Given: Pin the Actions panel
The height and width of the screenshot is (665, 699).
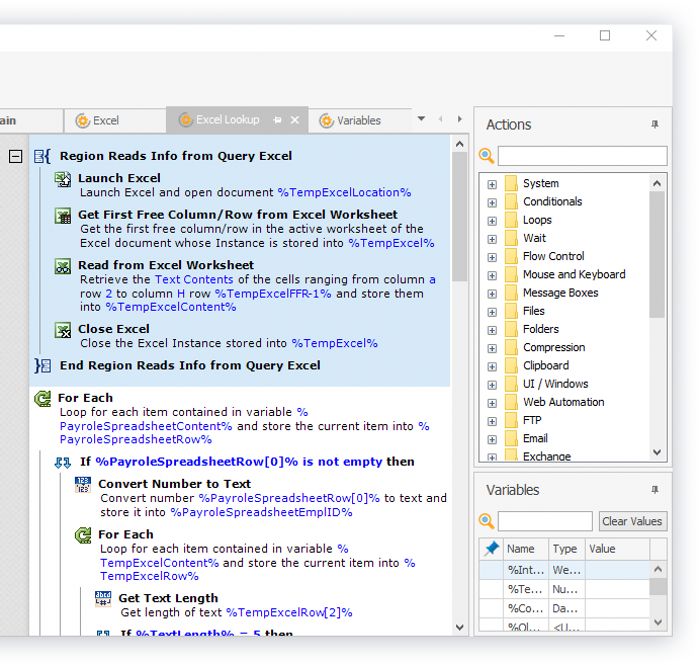Looking at the screenshot, I should coord(655,124).
